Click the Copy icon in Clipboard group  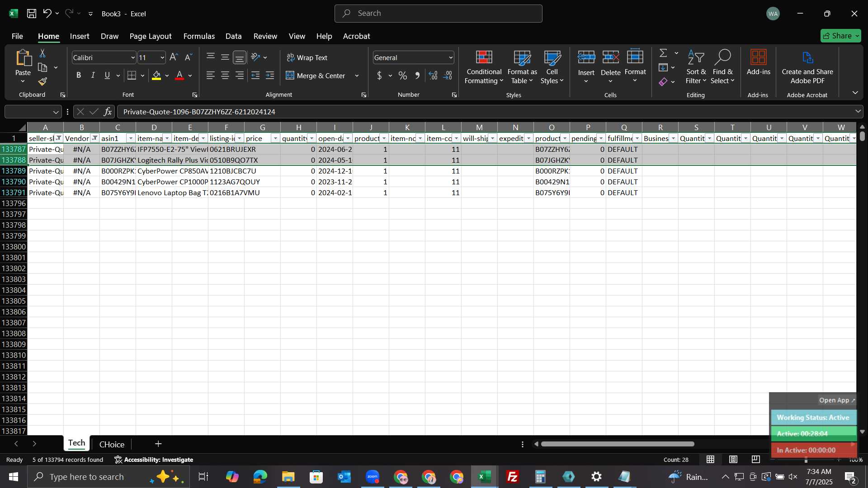(x=42, y=68)
